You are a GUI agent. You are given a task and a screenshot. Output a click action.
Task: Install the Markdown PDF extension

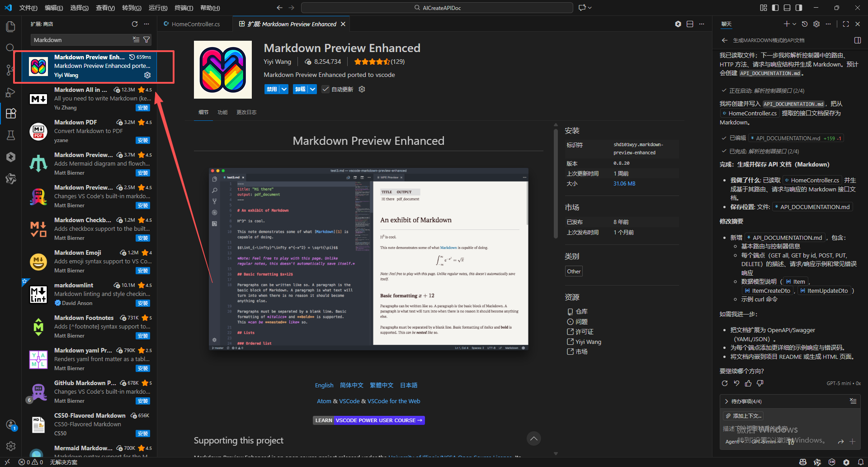pos(143,140)
